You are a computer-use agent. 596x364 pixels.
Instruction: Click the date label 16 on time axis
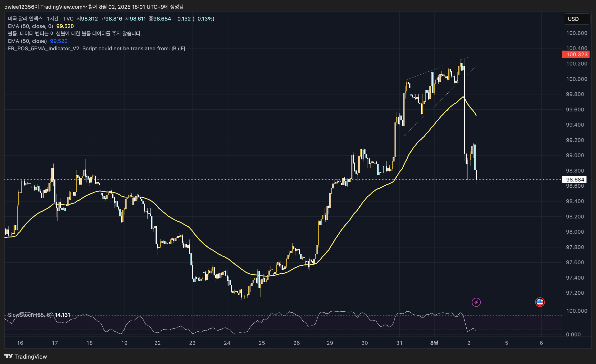(20, 343)
